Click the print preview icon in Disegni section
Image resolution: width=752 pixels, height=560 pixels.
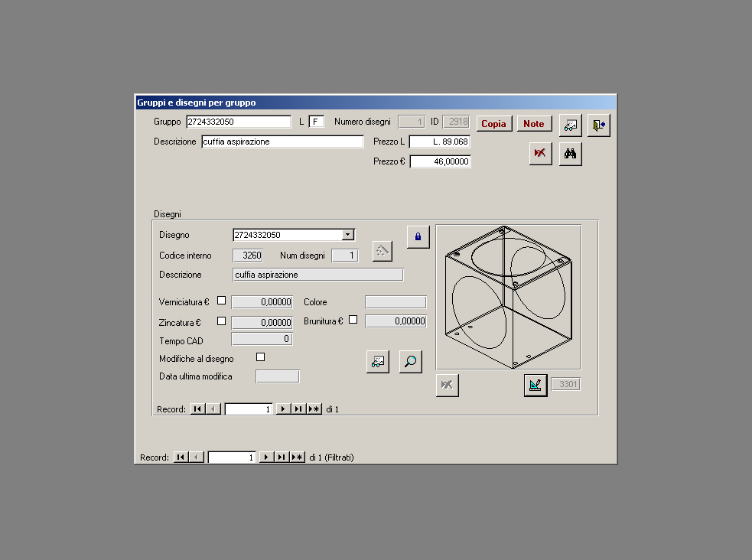coord(377,362)
